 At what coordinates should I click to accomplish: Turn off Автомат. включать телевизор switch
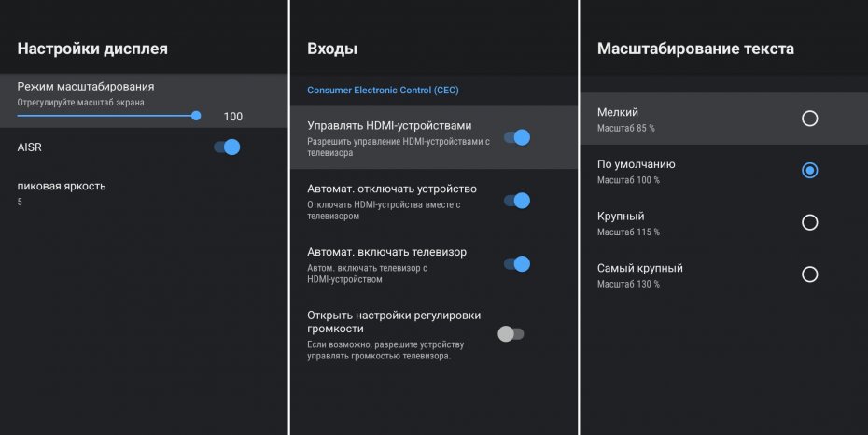click(x=516, y=263)
